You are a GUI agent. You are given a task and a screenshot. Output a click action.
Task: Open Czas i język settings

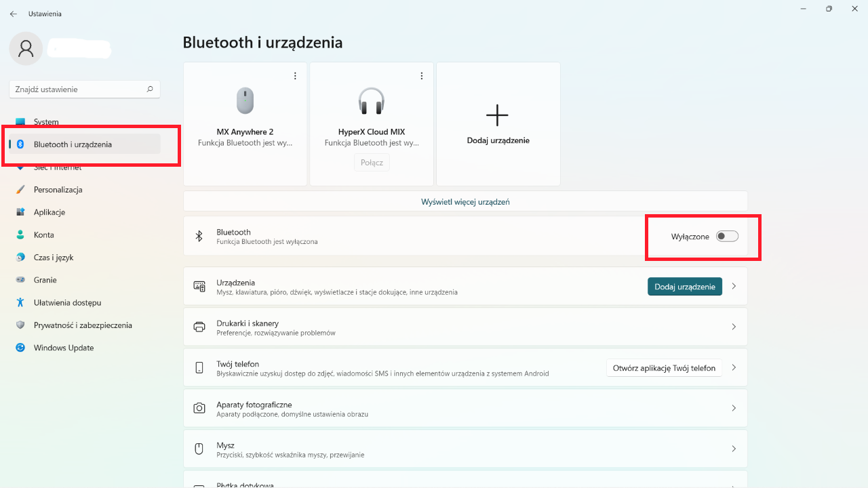tap(54, 257)
